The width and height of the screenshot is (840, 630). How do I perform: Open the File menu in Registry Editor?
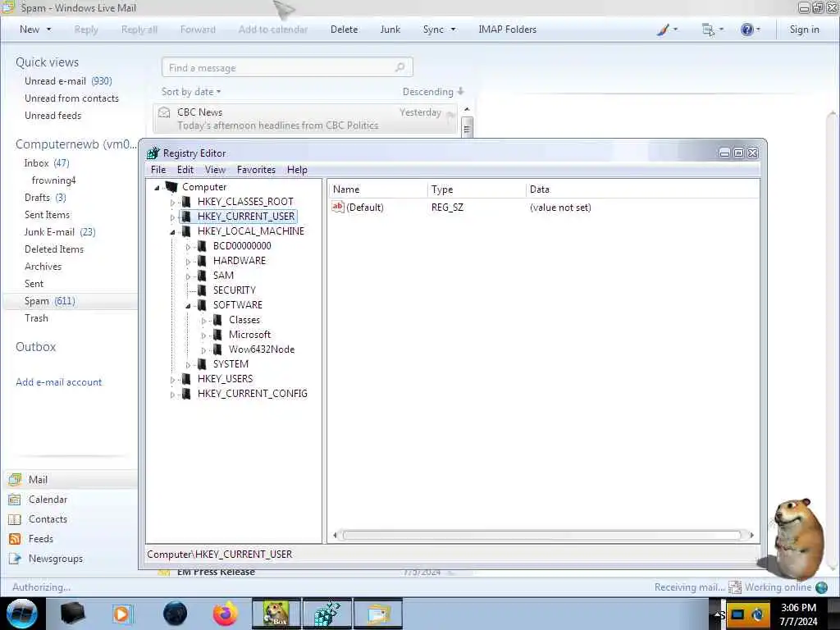158,170
